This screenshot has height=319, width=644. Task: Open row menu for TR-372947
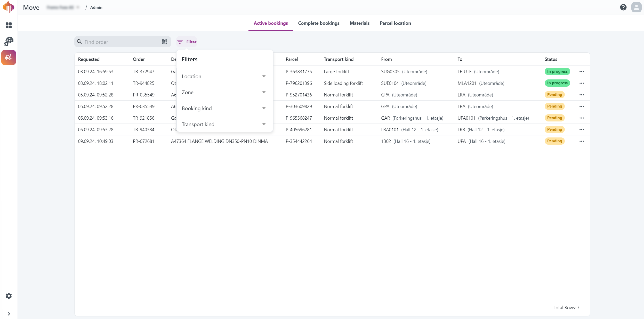click(582, 71)
